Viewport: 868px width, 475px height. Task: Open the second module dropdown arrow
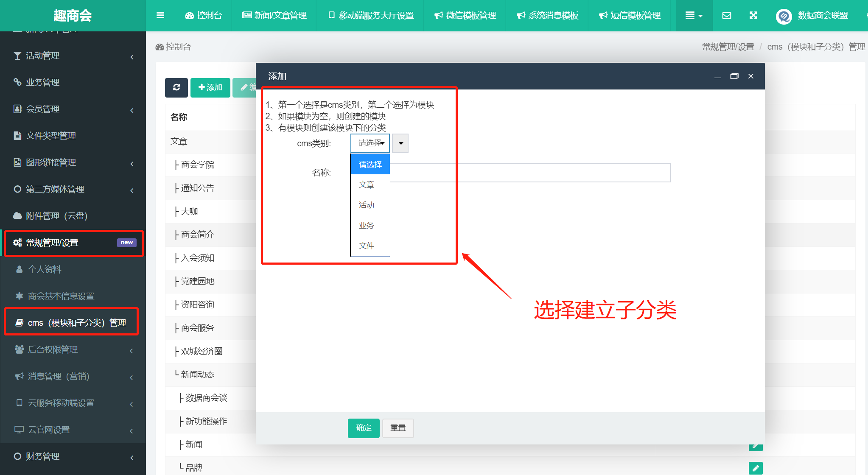click(x=400, y=143)
